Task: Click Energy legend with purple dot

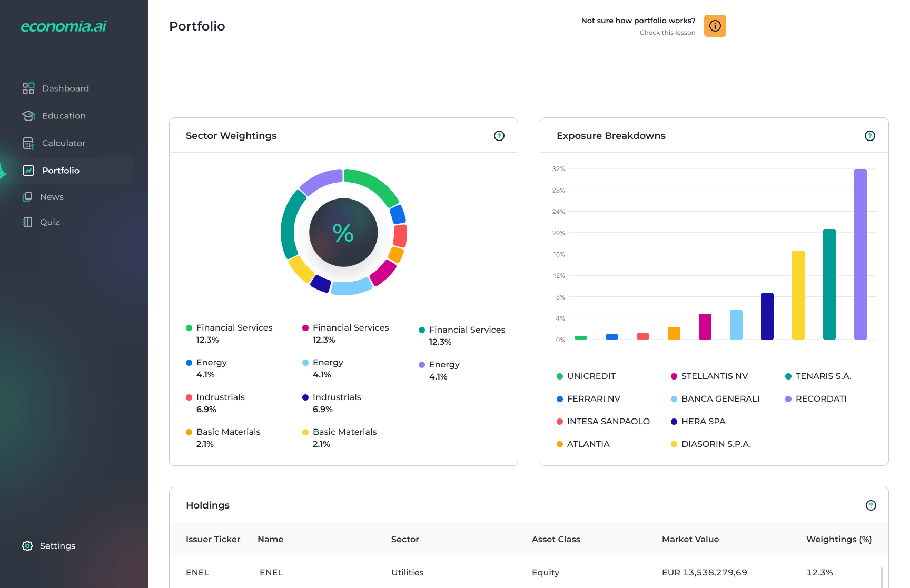Action: coord(439,371)
